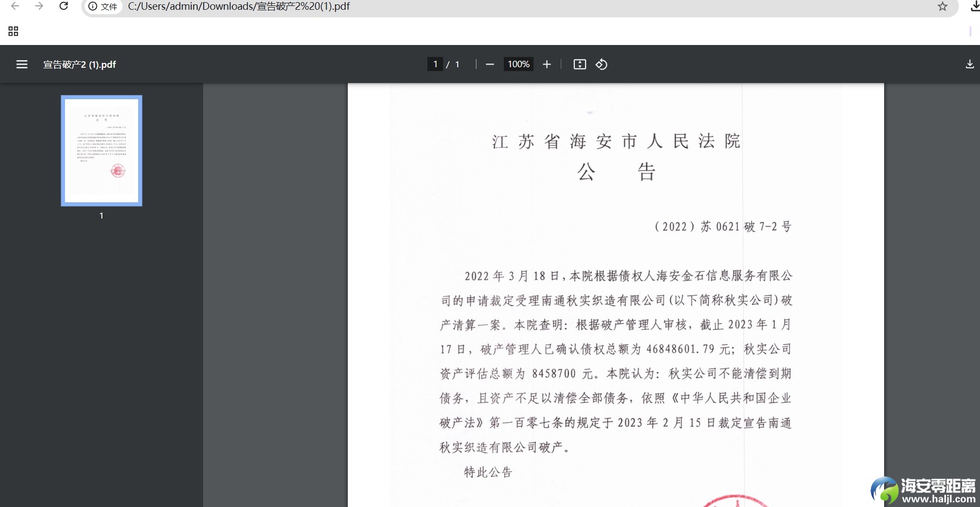Rotate the document counterclockwise
The image size is (980, 507).
click(601, 65)
